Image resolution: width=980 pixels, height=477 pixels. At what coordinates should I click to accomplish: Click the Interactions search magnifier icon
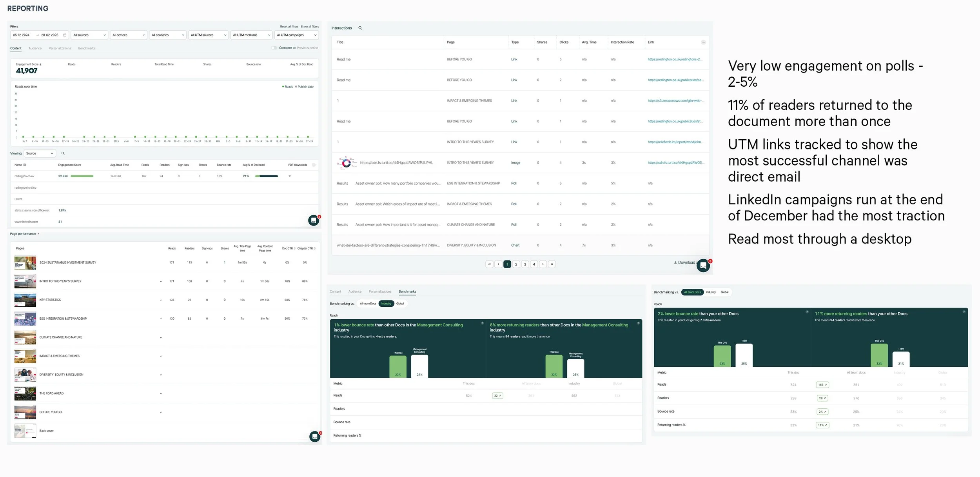(x=360, y=28)
